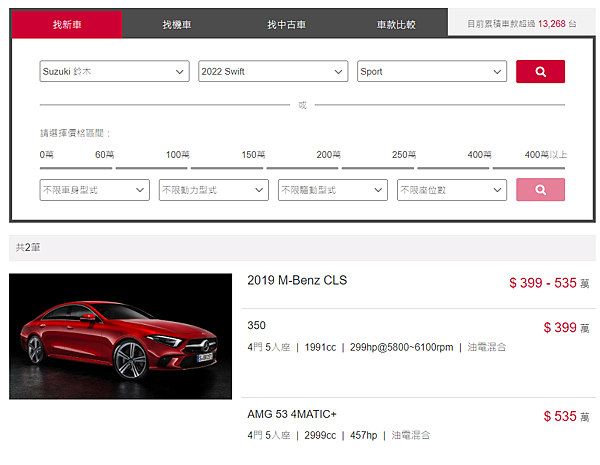The width and height of the screenshot is (600, 465).
Task: Click the $ 535 萬 price
Action: click(566, 416)
